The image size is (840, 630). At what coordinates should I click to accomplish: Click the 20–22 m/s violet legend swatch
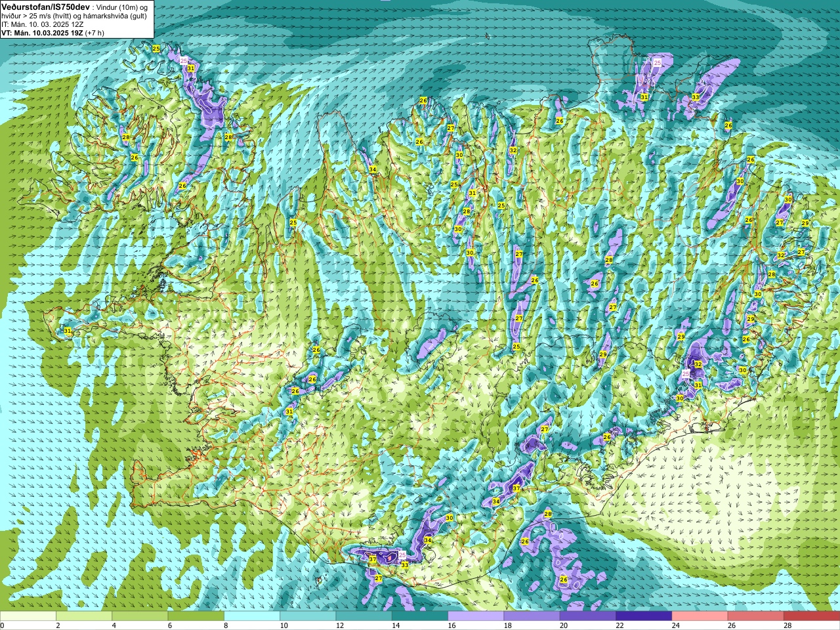pyautogui.click(x=588, y=616)
